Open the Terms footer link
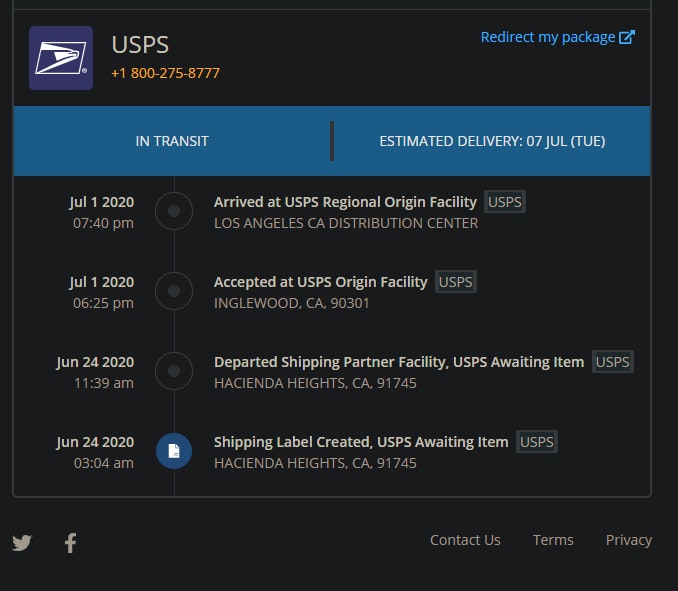 (x=553, y=540)
